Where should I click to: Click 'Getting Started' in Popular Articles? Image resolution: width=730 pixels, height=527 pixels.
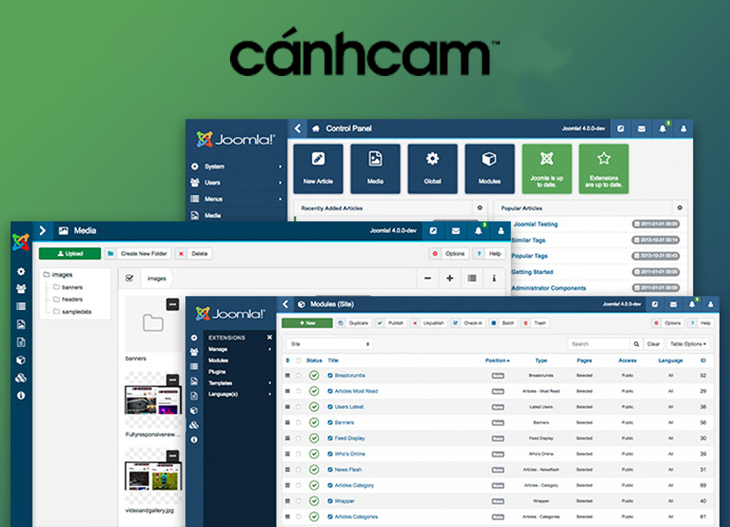532,272
